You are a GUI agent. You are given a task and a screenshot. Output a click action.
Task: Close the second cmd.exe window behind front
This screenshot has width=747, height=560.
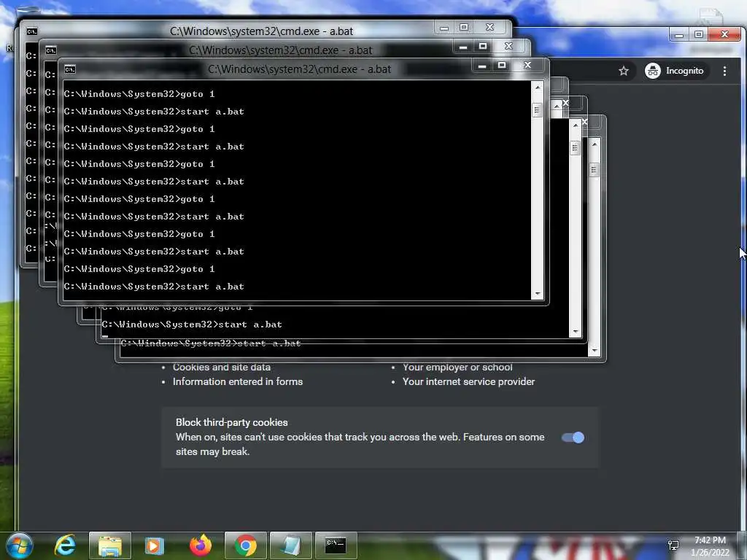(508, 46)
